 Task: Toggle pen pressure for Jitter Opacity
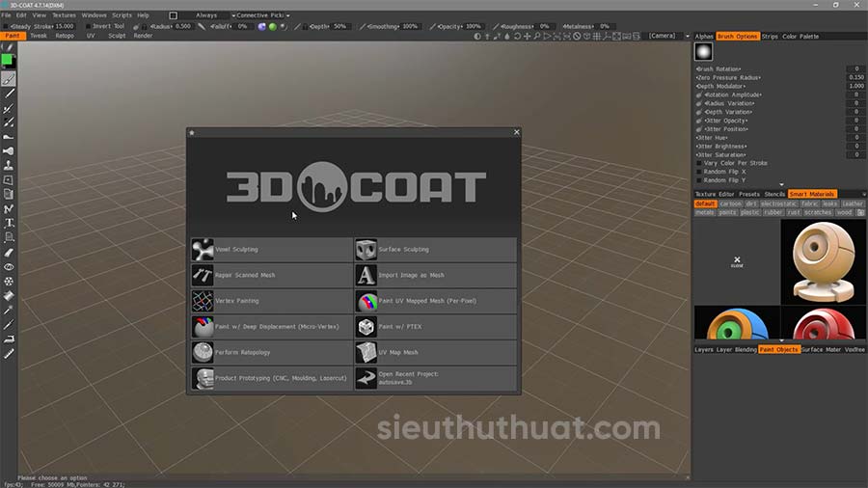(x=699, y=121)
